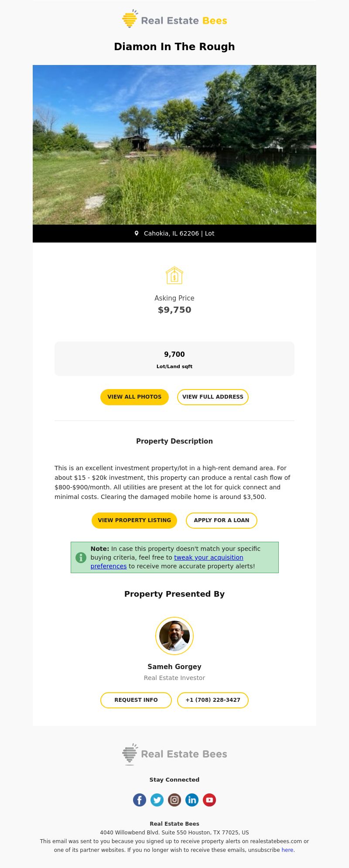Call the +1 (708) 228-3427 button
The width and height of the screenshot is (349, 868).
pyautogui.click(x=213, y=700)
